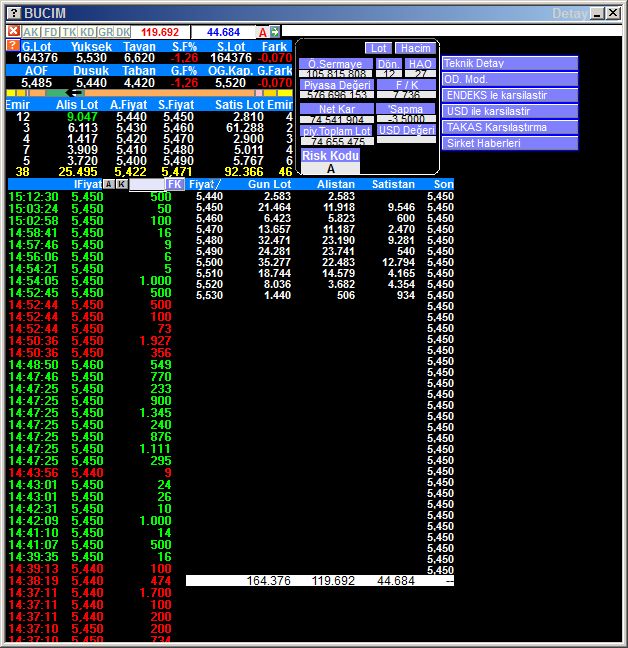Click the Net Kar label
Screen dimensions: 628x648
[x=337, y=109]
